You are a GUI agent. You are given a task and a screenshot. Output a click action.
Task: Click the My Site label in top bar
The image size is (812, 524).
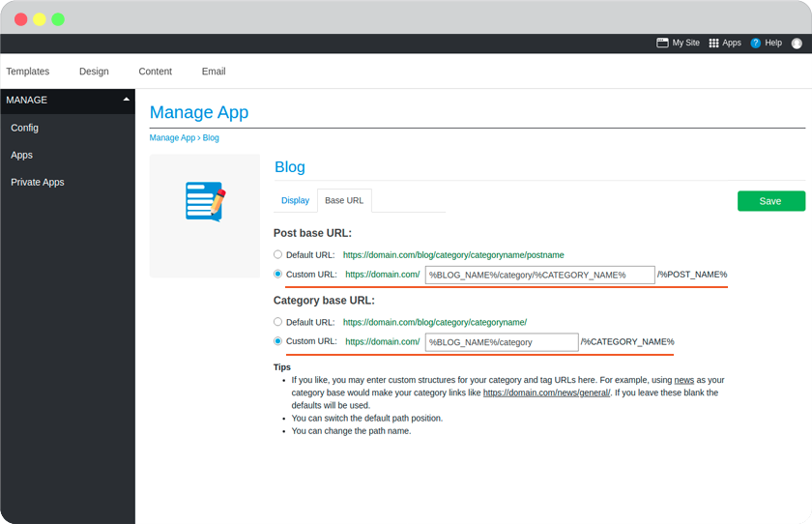point(685,43)
